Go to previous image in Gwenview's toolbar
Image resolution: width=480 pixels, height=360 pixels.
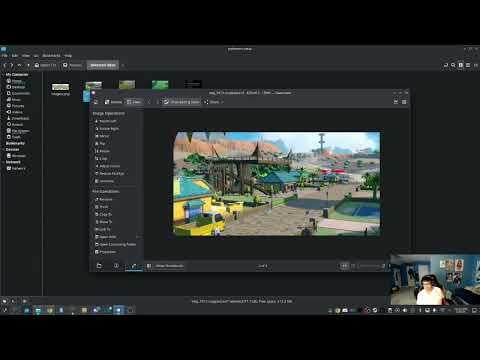[x=149, y=102]
